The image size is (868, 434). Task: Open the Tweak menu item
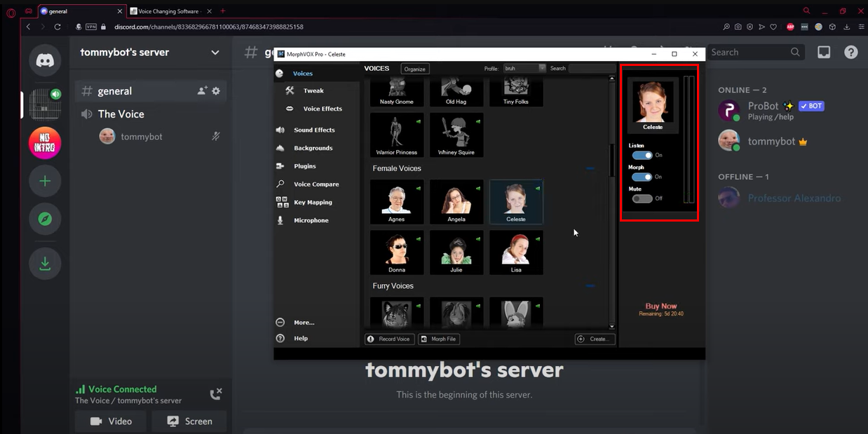click(x=313, y=91)
